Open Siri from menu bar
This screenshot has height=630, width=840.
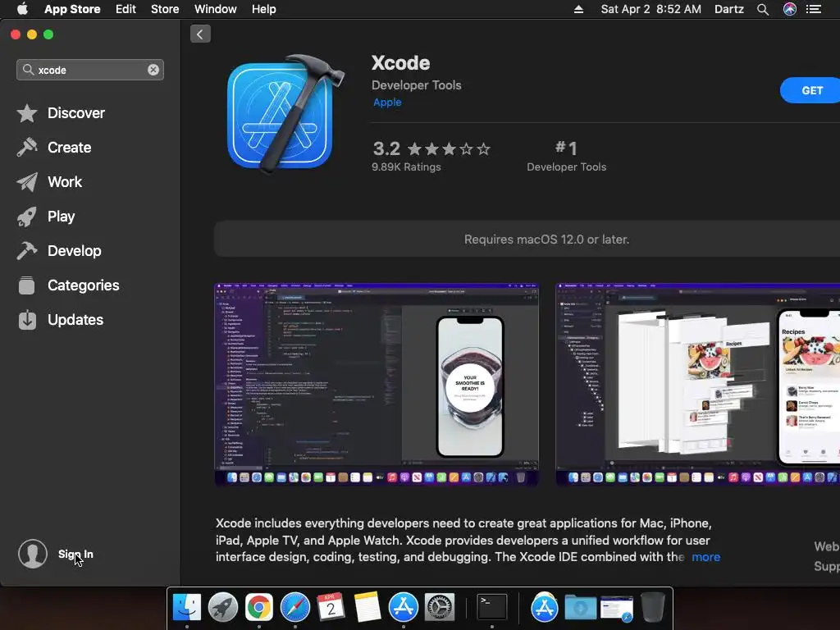(x=790, y=9)
